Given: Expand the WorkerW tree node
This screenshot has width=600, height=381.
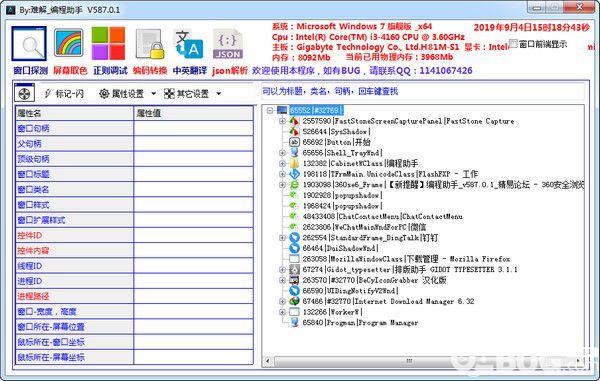Looking at the screenshot, I should coord(282,312).
